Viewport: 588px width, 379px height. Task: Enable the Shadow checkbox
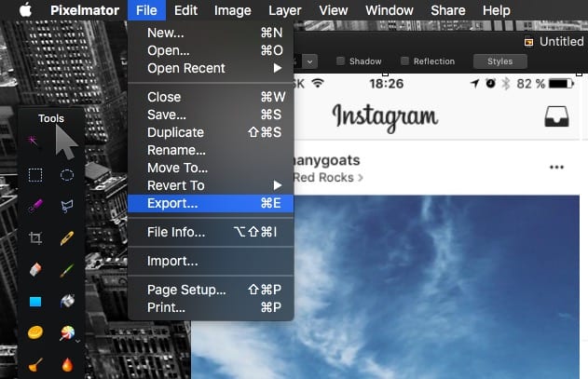tap(340, 61)
